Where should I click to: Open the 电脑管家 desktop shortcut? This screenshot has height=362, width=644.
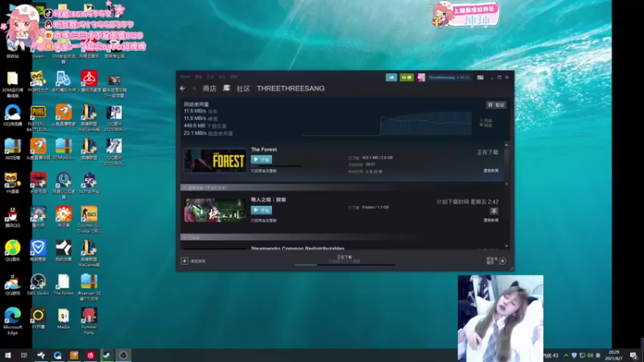pyautogui.click(x=38, y=251)
